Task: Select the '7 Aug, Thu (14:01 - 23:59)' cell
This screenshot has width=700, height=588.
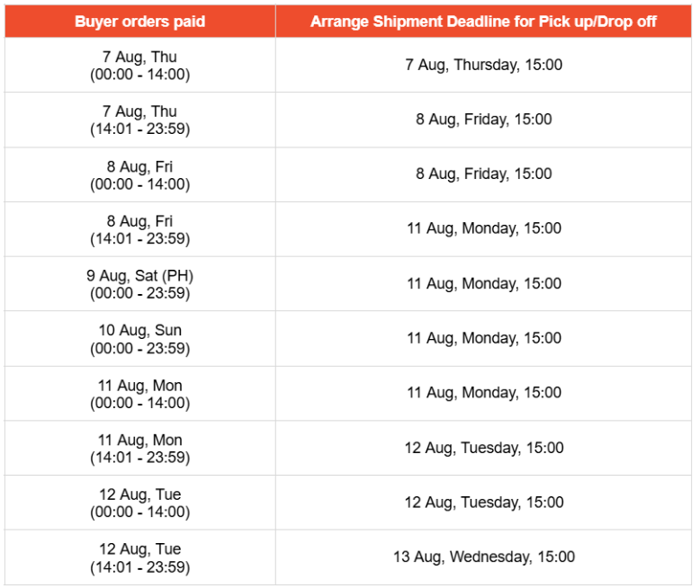Action: [x=139, y=120]
